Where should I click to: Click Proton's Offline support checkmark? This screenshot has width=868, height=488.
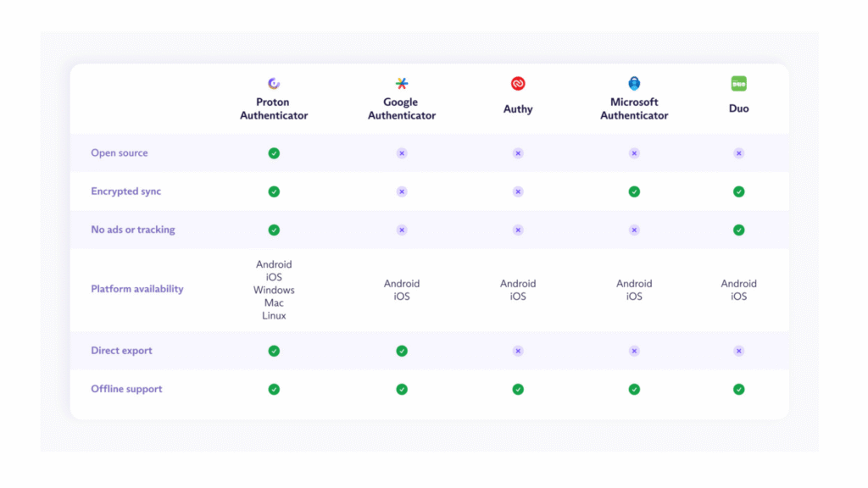point(274,390)
